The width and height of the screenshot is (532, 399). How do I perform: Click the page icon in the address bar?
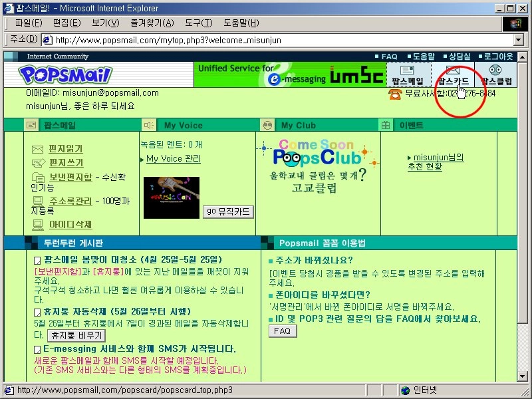47,40
